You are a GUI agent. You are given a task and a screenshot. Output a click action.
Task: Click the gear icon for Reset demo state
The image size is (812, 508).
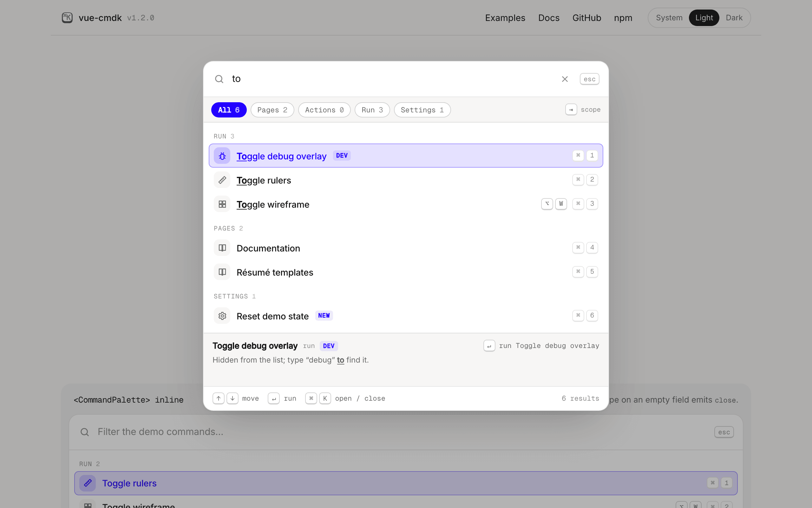[222, 316]
